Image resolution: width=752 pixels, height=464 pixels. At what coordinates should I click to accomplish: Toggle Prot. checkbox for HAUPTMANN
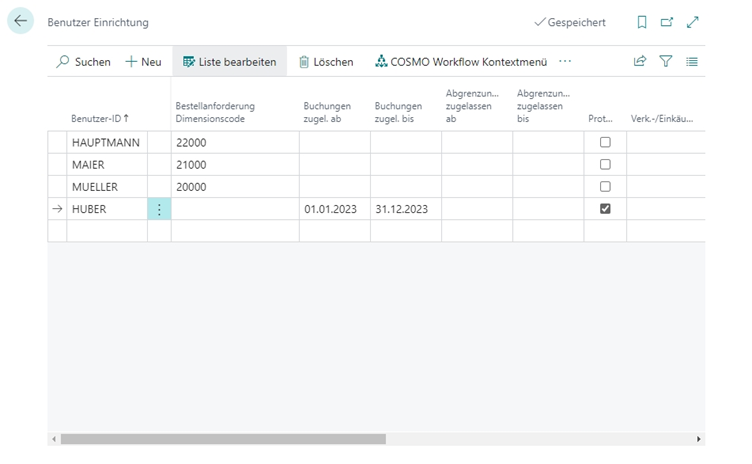coord(605,143)
